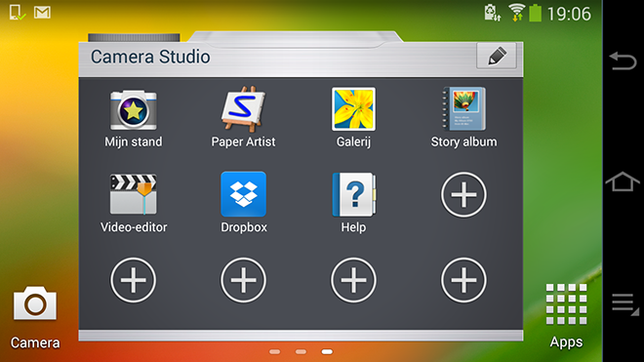This screenshot has height=362, width=644.
Task: Go to the first home page dot
Action: coord(275,351)
